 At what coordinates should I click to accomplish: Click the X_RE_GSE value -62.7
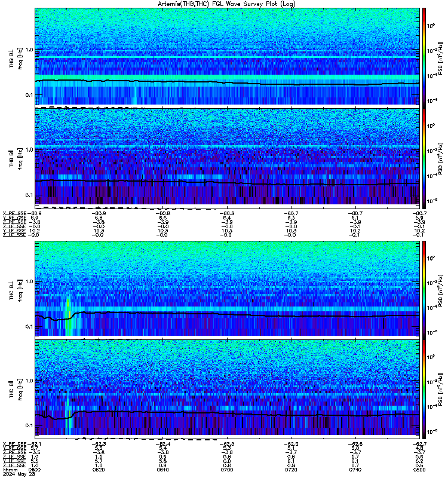click(419, 444)
